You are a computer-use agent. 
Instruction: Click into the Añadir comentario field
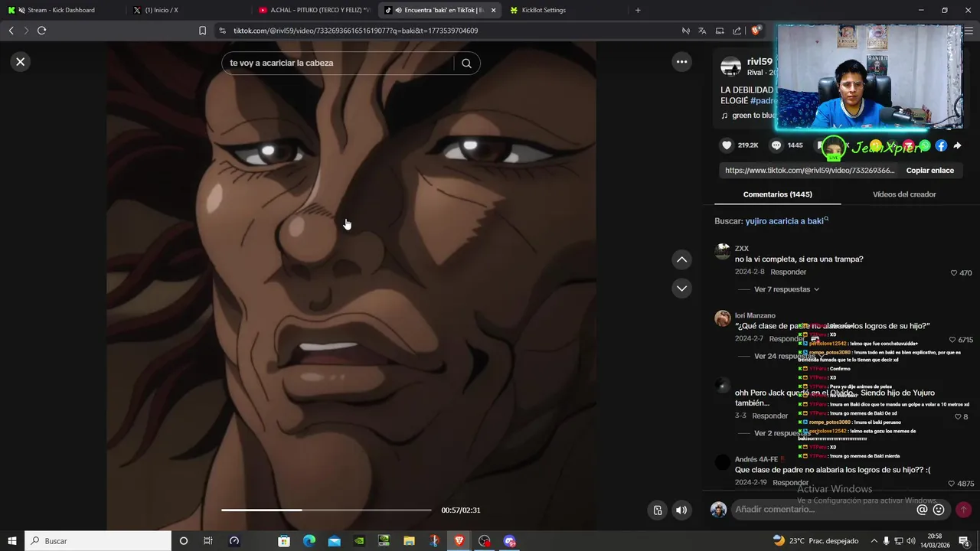[x=822, y=510]
